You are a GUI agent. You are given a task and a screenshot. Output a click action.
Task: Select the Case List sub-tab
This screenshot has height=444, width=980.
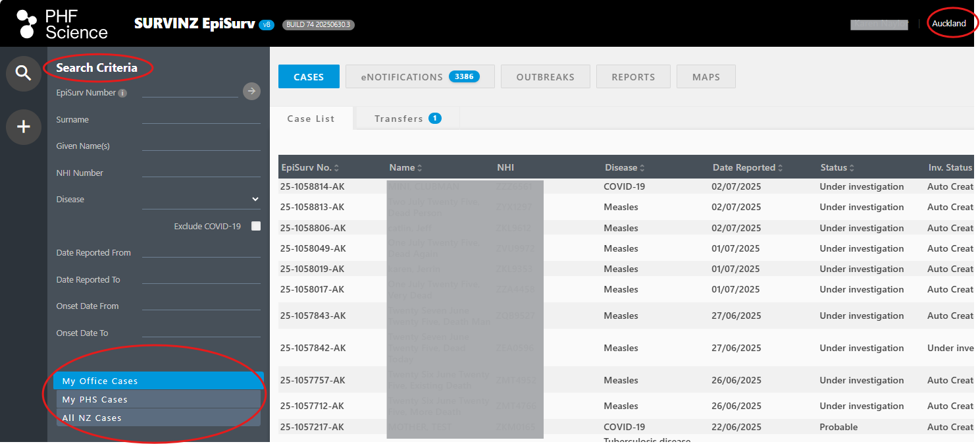311,119
